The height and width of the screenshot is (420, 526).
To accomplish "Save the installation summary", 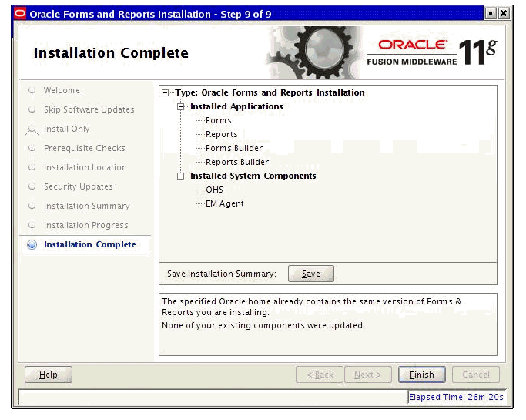I will point(310,274).
